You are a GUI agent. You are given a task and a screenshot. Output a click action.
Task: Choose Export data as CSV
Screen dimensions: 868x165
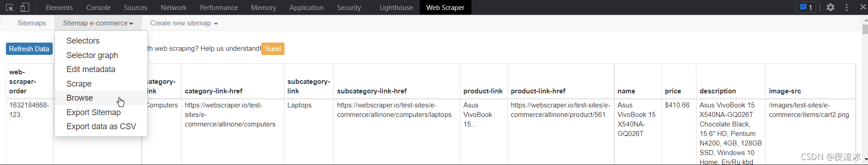coord(101,126)
